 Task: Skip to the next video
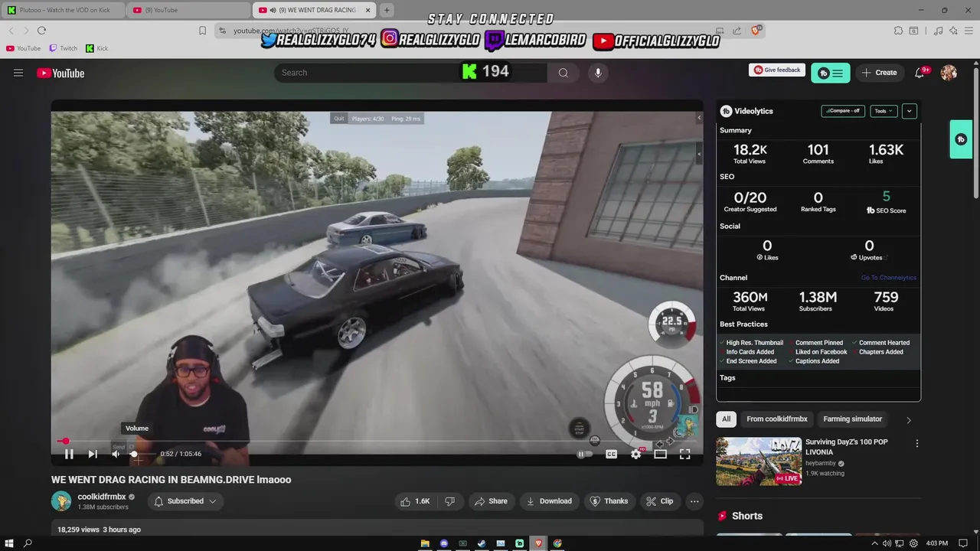(x=93, y=454)
